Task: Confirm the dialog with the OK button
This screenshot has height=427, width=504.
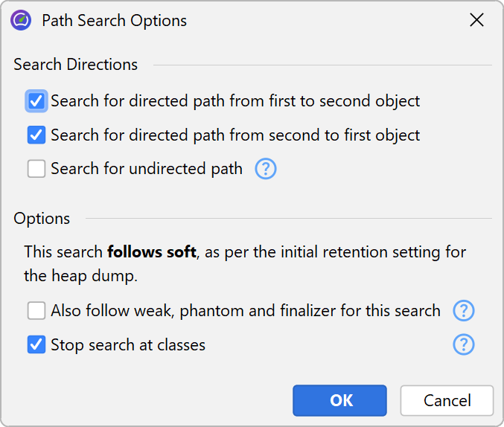Action: [x=339, y=400]
